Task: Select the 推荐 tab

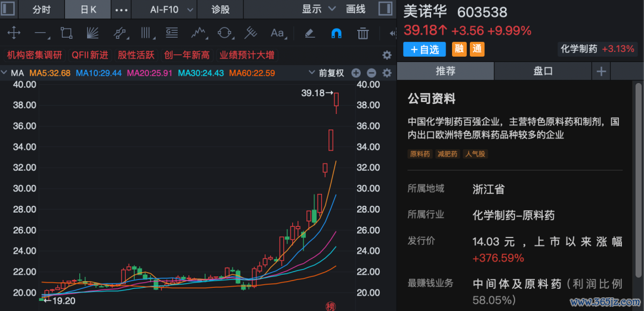Action: 445,71
